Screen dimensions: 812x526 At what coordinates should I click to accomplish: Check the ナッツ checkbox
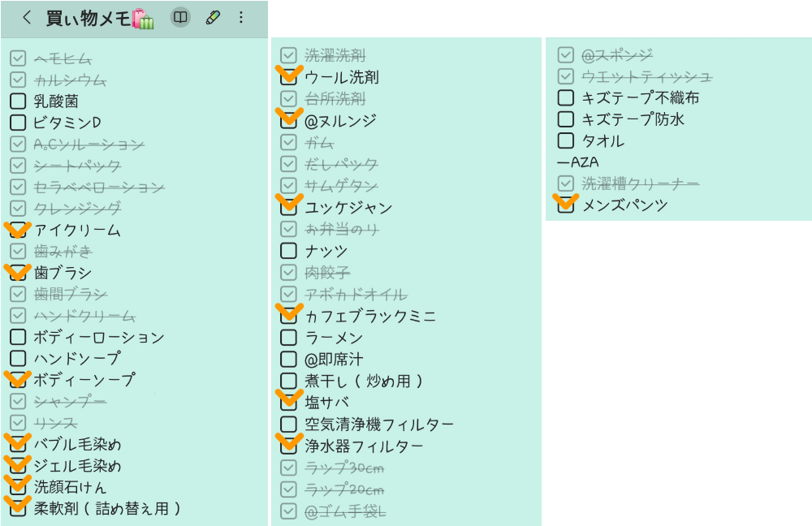(x=288, y=251)
